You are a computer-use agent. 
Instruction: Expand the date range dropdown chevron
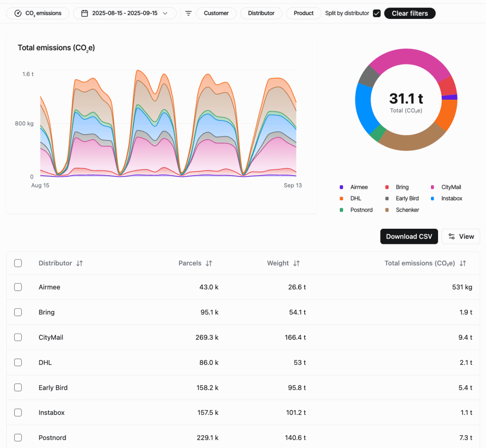click(x=165, y=13)
